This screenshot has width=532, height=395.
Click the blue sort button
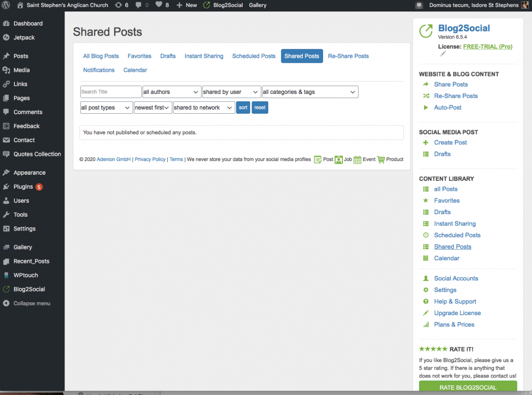pos(243,108)
